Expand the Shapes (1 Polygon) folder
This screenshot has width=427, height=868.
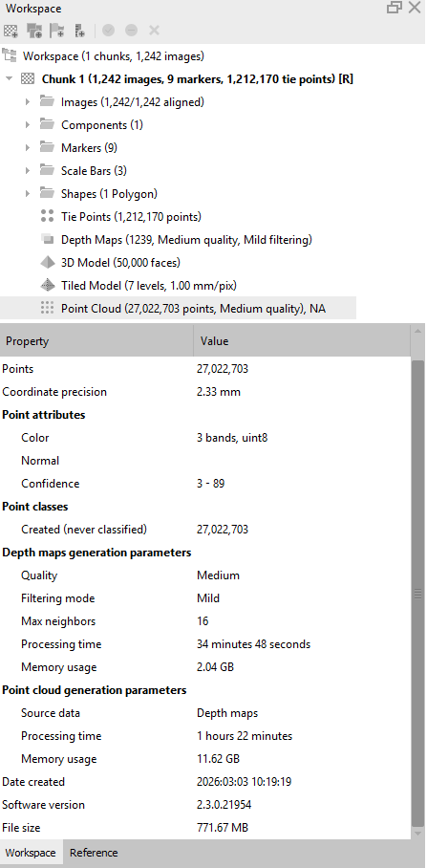point(27,194)
